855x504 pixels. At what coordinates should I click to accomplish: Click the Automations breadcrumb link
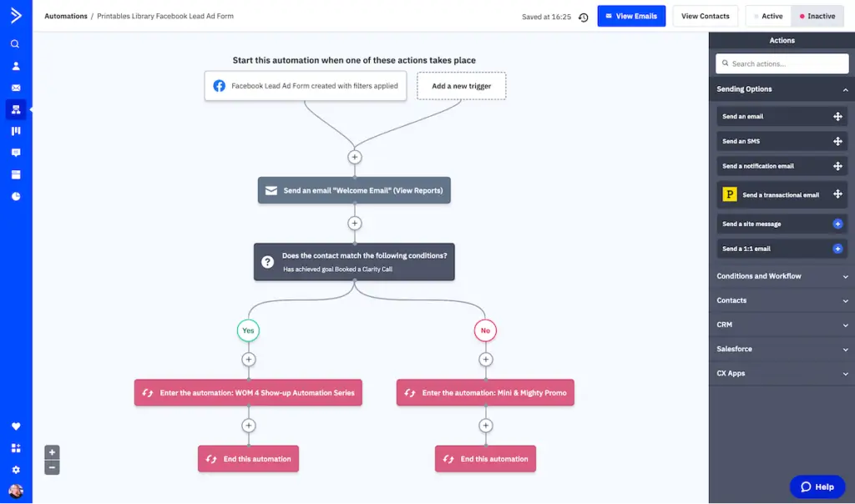click(x=66, y=15)
